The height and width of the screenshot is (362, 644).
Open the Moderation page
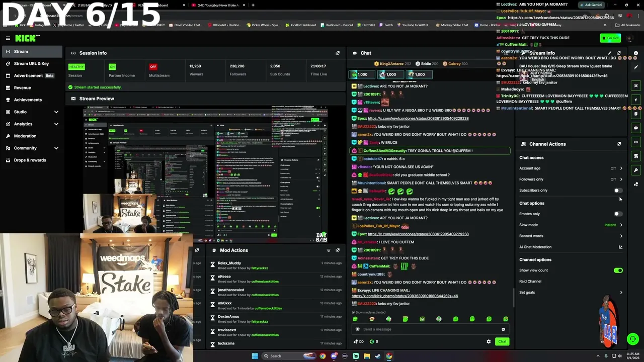click(31, 136)
